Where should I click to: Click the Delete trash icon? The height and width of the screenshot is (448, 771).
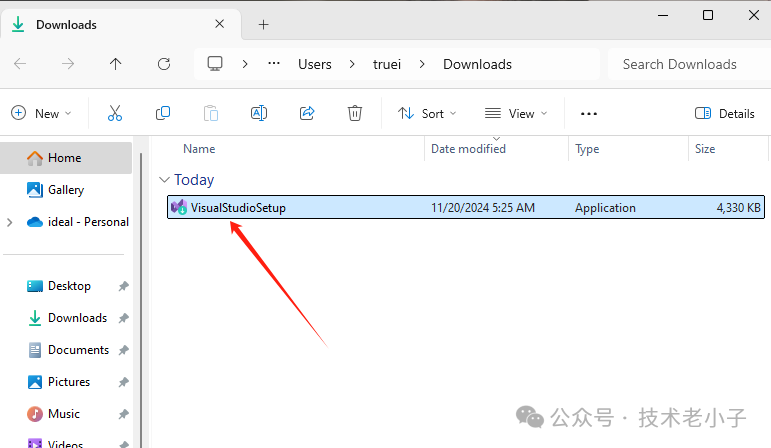click(x=355, y=113)
